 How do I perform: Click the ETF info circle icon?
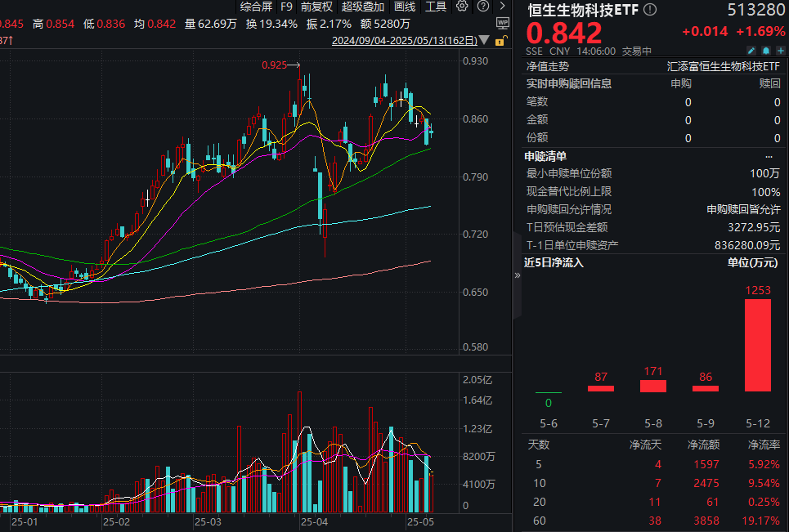coord(650,10)
